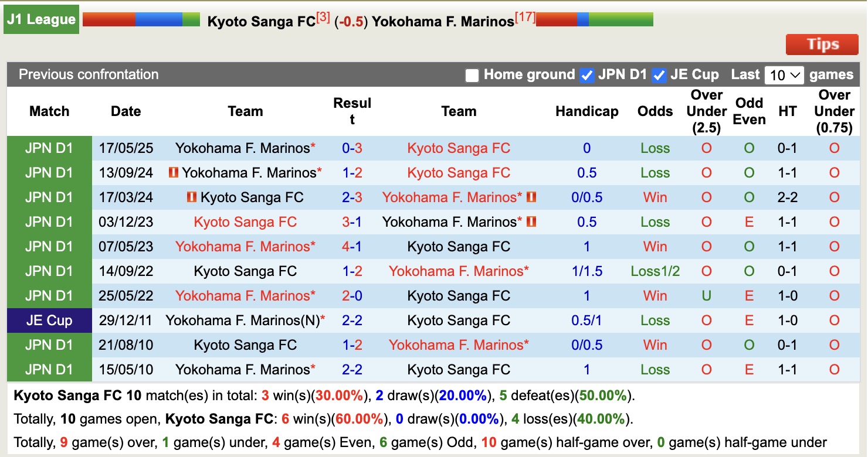
Task: Open the Tips panel
Action: [822, 44]
